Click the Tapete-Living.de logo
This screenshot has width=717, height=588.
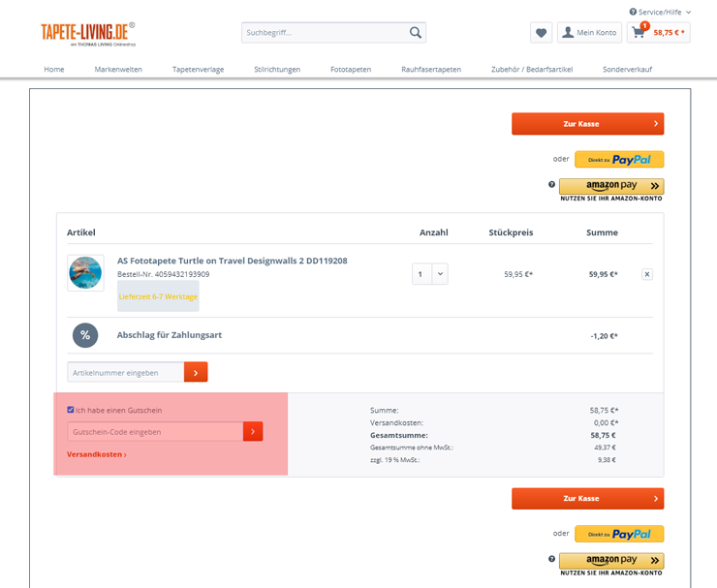88,34
